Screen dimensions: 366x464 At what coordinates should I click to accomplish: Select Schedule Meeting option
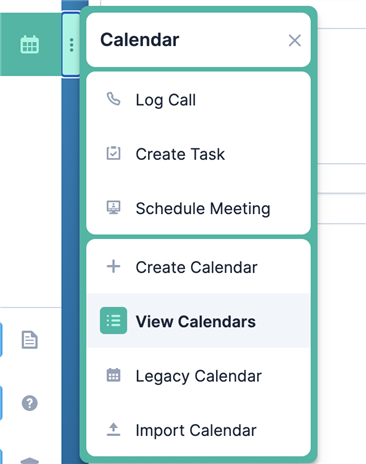[x=198, y=208]
